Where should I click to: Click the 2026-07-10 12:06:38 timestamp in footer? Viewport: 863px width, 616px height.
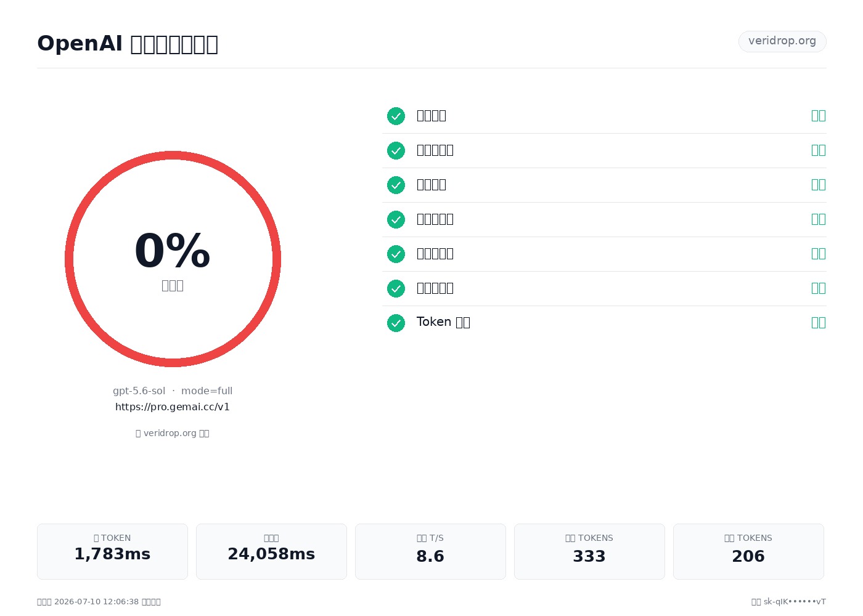pos(96,602)
